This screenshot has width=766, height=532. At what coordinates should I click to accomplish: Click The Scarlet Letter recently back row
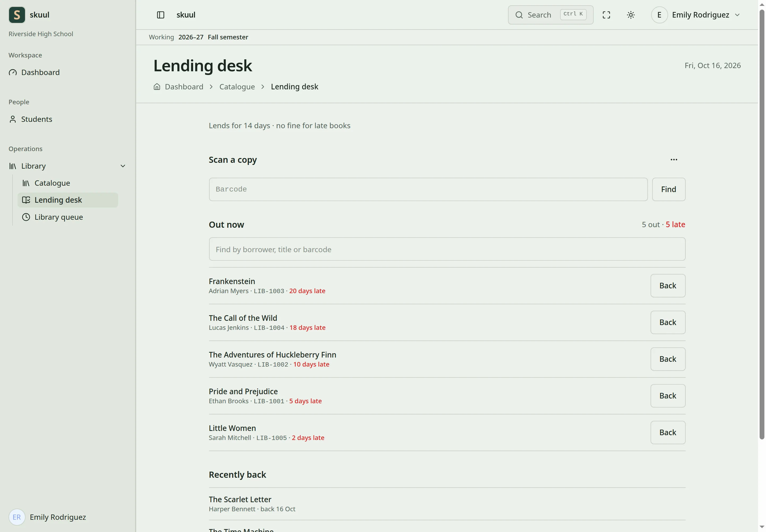447,504
